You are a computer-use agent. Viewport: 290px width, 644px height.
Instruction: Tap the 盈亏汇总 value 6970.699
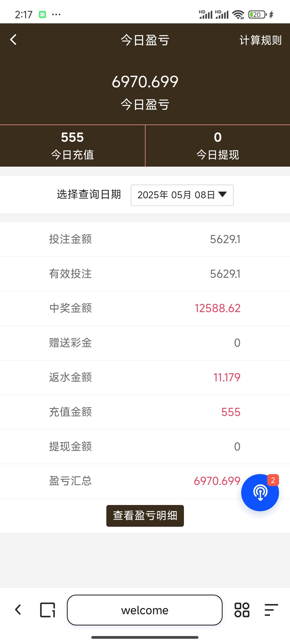[x=217, y=481]
